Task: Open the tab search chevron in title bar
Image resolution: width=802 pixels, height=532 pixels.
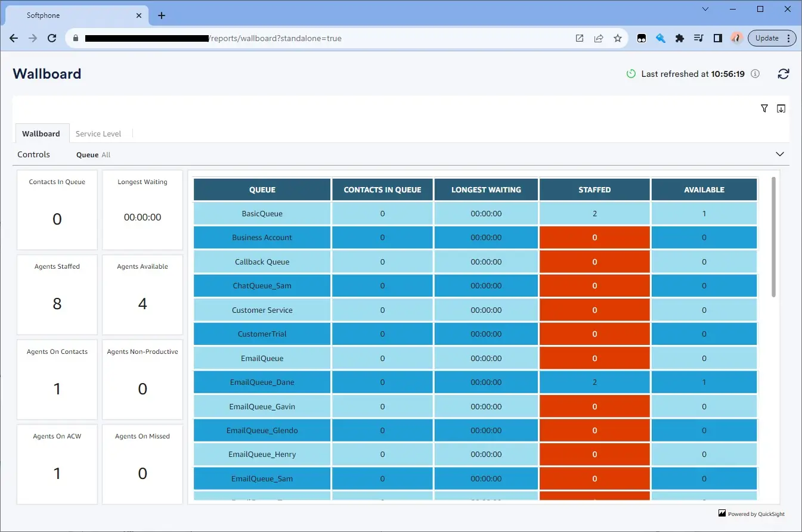Action: click(x=705, y=9)
